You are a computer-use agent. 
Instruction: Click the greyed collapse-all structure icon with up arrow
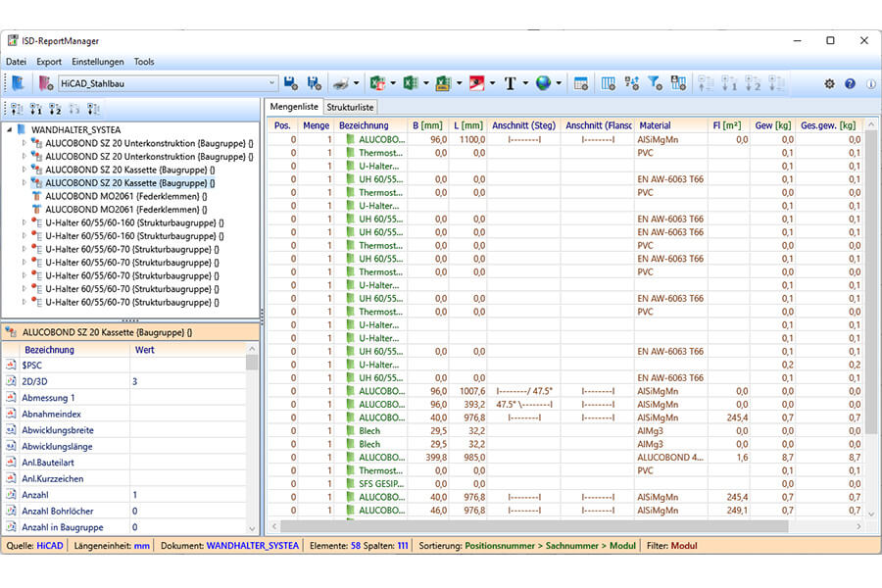(x=706, y=83)
